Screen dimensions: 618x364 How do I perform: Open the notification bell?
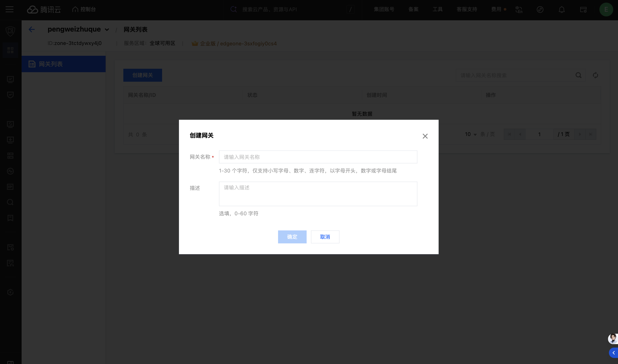[562, 10]
